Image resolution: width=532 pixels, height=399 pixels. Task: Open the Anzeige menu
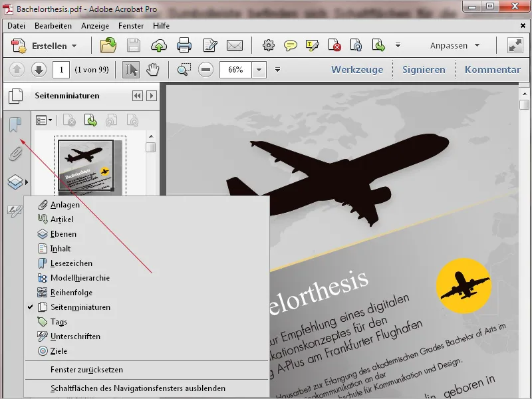pos(95,26)
